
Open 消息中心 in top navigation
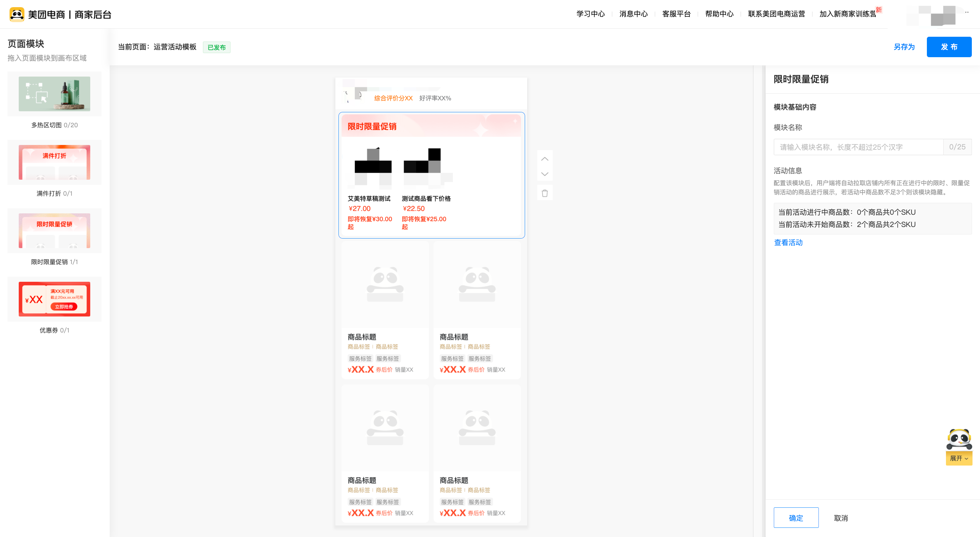(x=633, y=14)
